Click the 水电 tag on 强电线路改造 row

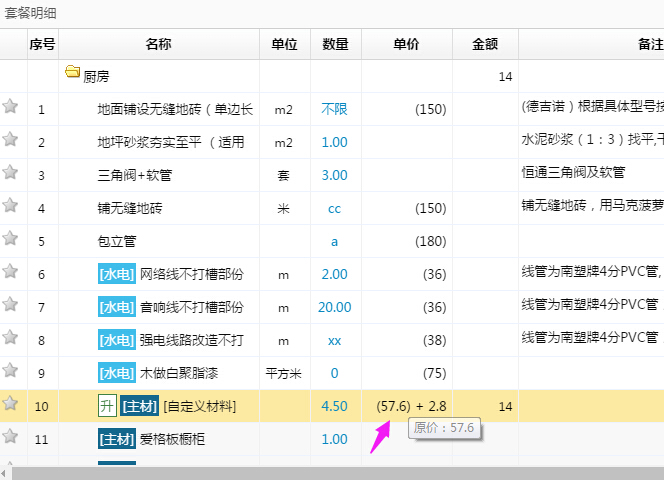pos(116,340)
